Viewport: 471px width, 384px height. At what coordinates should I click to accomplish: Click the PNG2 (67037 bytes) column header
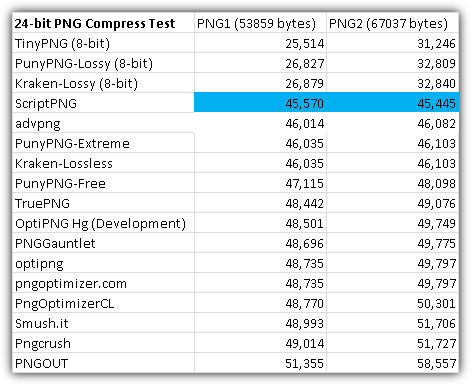(x=392, y=23)
